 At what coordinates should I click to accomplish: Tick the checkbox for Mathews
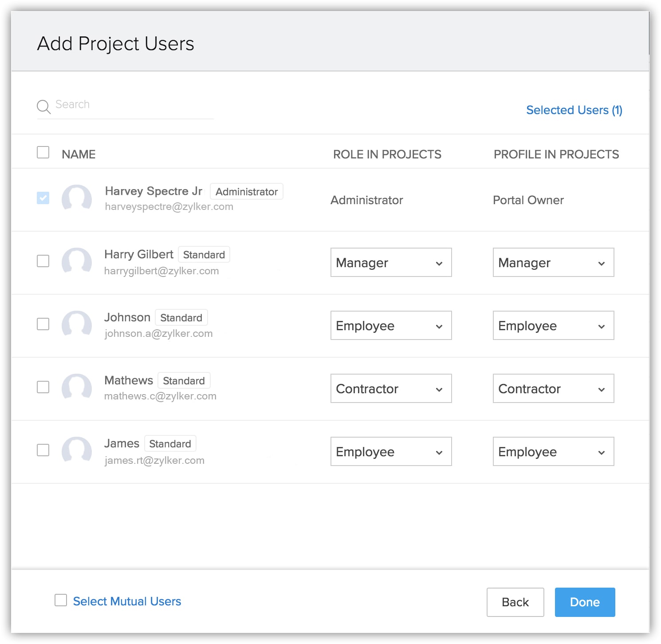click(x=43, y=387)
